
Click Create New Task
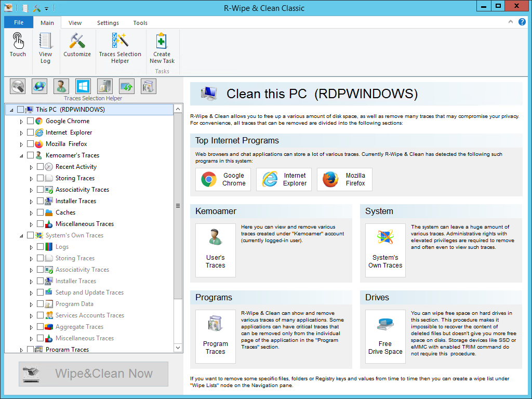pyautogui.click(x=162, y=48)
